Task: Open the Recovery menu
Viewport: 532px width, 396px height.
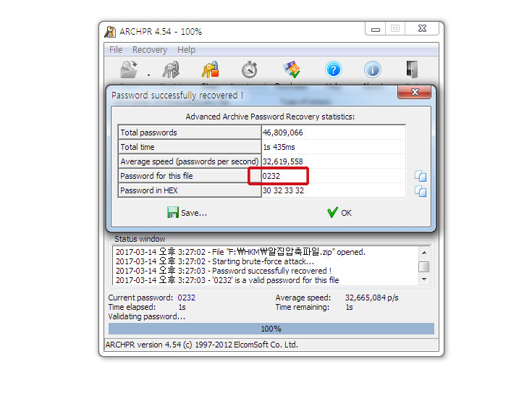Action: pos(150,50)
